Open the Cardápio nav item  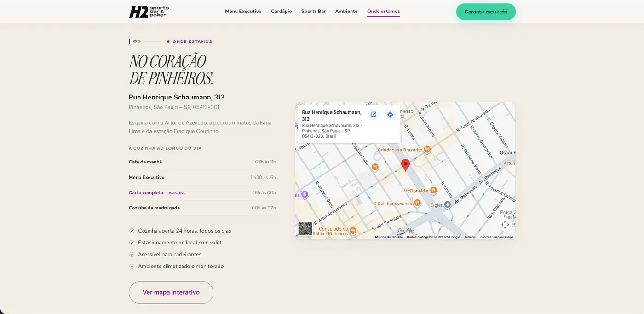[x=282, y=12]
